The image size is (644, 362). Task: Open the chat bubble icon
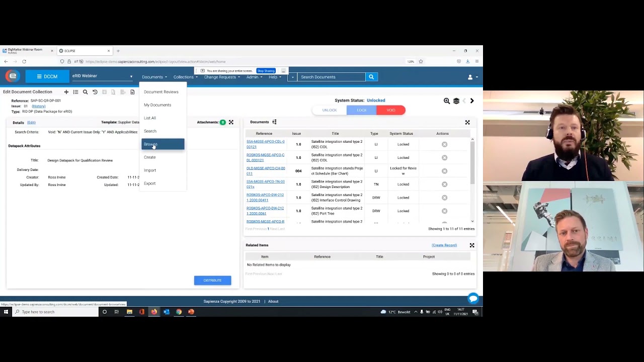473,299
